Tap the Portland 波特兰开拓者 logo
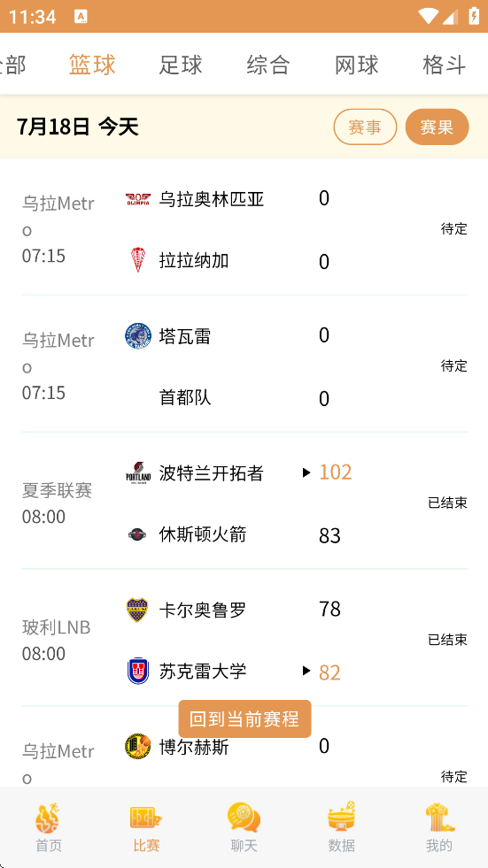The image size is (488, 868). 138,472
